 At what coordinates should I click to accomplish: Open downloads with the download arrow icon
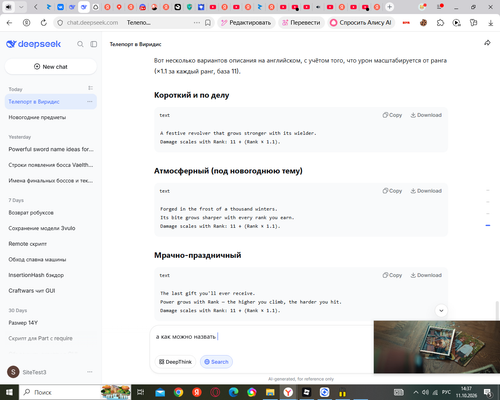point(491,23)
